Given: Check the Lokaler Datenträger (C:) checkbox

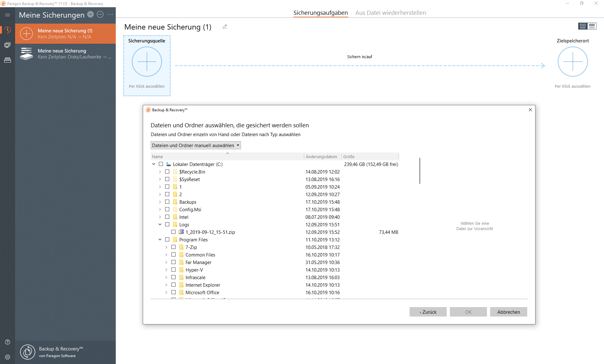Looking at the screenshot, I should pos(161,164).
